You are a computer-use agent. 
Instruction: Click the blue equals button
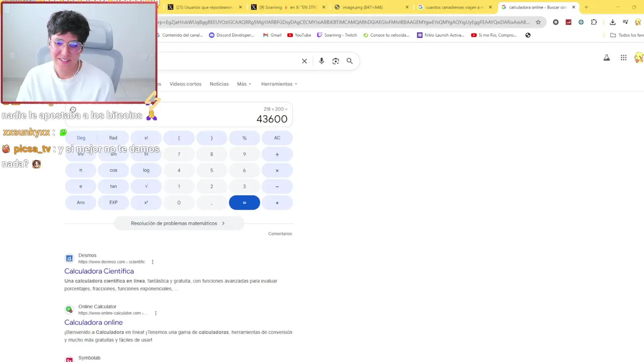pyautogui.click(x=245, y=203)
